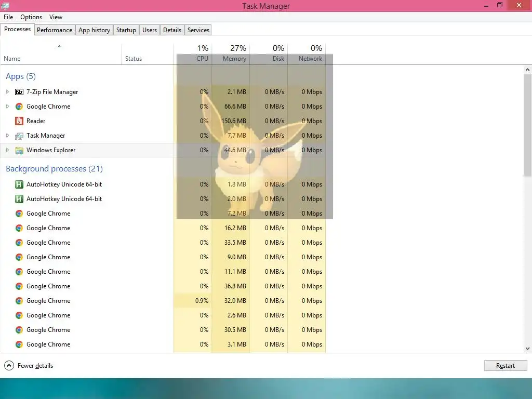The image size is (532, 399).
Task: Open the Options menu
Action: click(x=31, y=17)
